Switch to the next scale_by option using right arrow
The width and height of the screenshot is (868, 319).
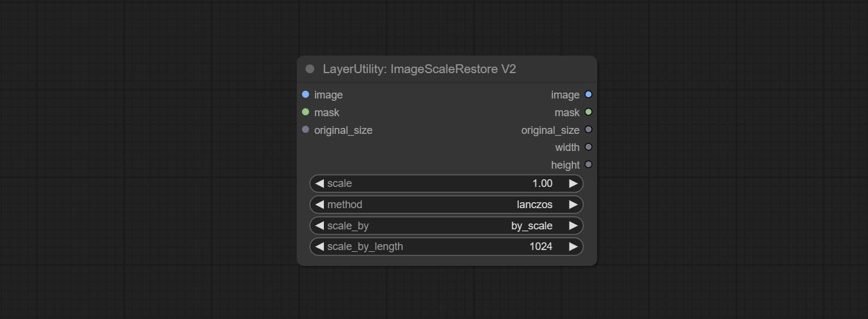(573, 226)
